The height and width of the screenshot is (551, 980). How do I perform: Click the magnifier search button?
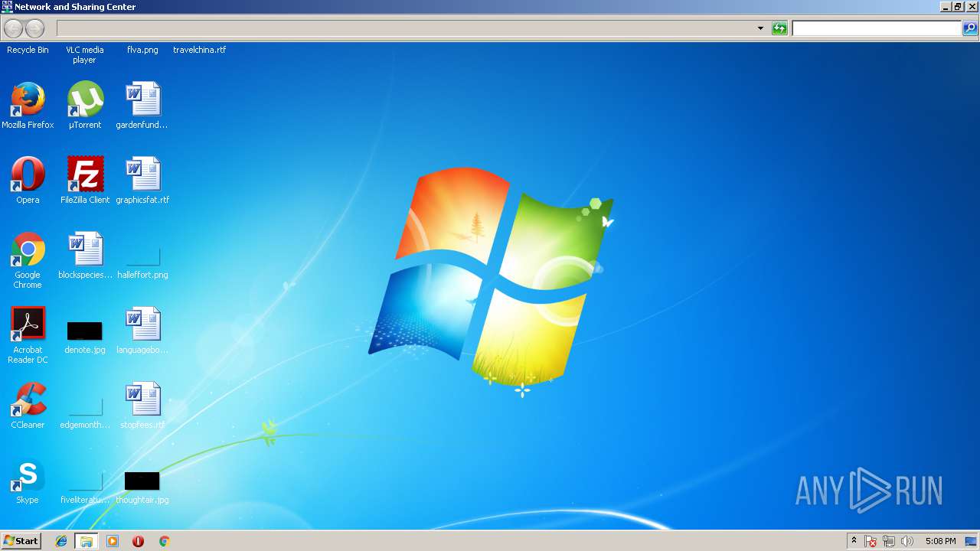pos(970,28)
